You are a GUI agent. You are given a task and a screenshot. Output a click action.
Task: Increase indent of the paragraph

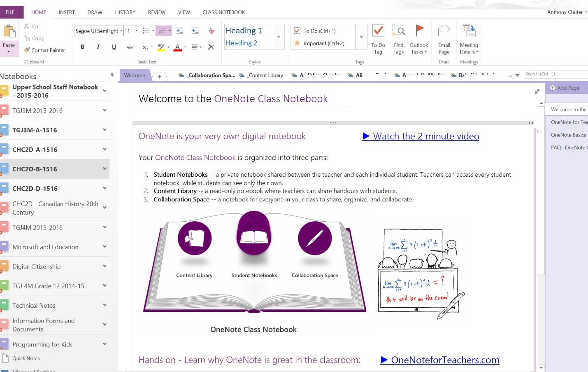(x=195, y=31)
